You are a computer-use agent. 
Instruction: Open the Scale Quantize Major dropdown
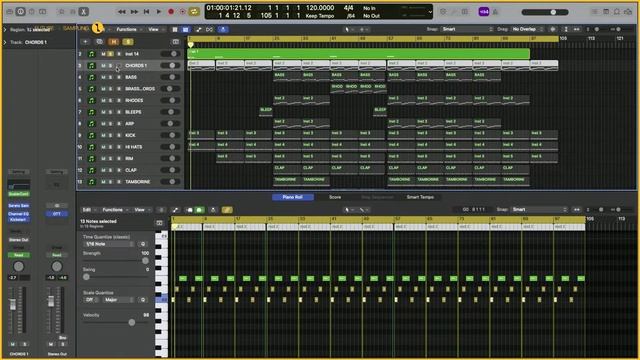[x=118, y=300]
